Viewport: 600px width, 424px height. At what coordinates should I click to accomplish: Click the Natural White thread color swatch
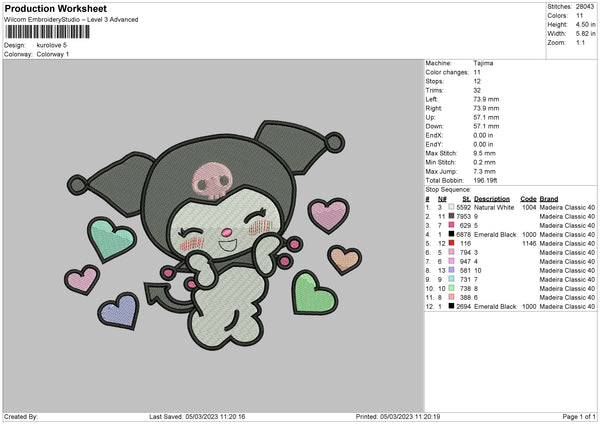click(x=452, y=207)
